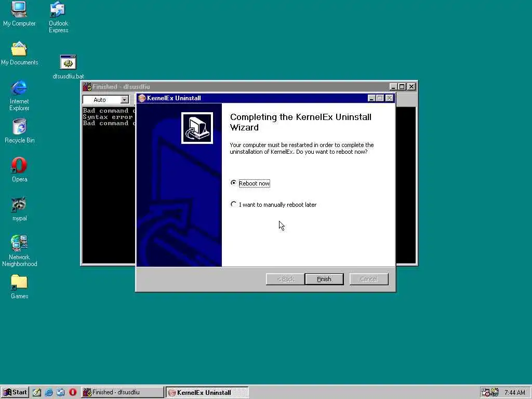Open the Auto font size dropdown
Image resolution: width=532 pixels, height=399 pixels.
(x=125, y=100)
